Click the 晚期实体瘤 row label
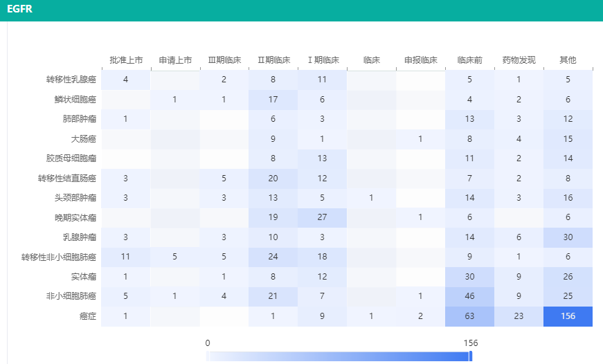The height and width of the screenshot is (364, 603). pos(75,218)
